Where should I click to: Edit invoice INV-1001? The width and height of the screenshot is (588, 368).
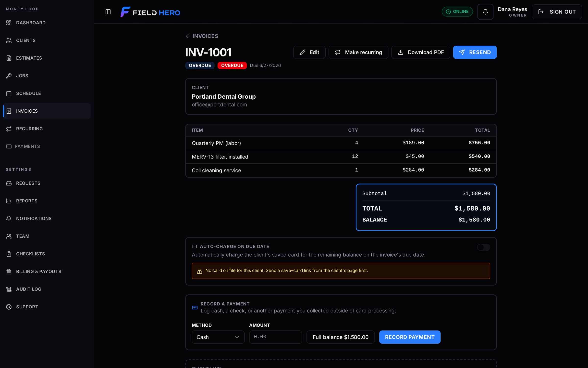pyautogui.click(x=309, y=52)
